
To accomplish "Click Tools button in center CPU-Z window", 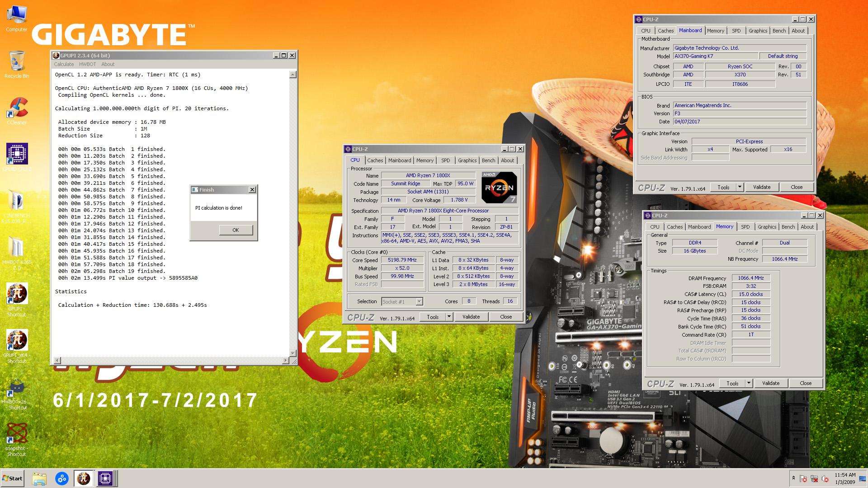I will pyautogui.click(x=433, y=317).
